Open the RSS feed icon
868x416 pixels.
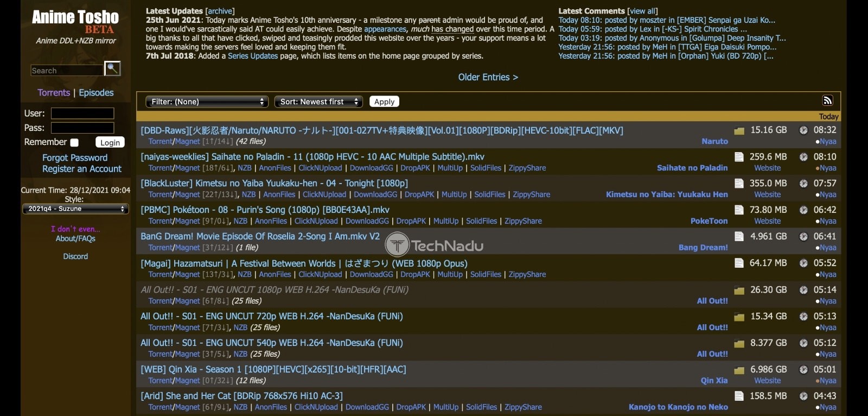[827, 100]
